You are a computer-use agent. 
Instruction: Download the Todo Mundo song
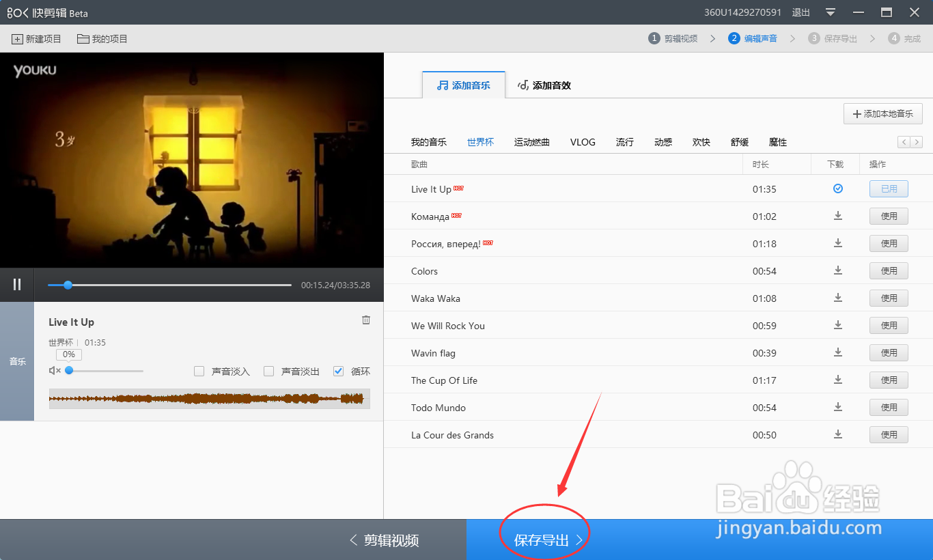(838, 407)
